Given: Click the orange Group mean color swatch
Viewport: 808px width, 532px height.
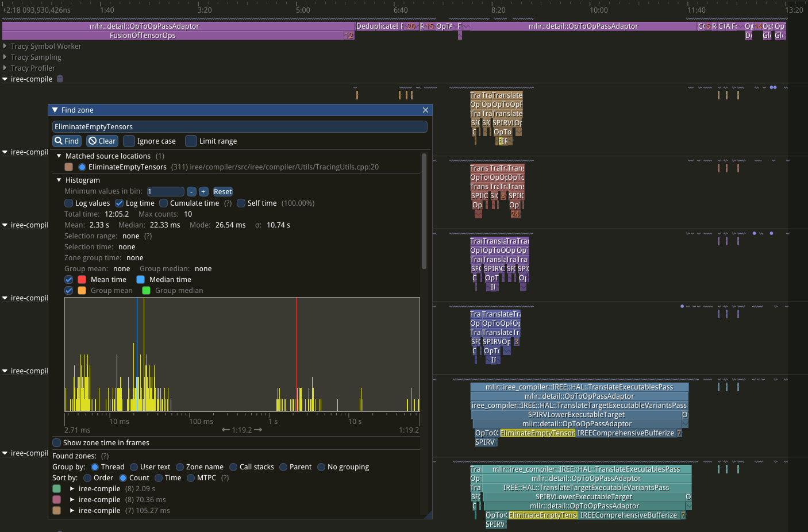Looking at the screenshot, I should (82, 291).
